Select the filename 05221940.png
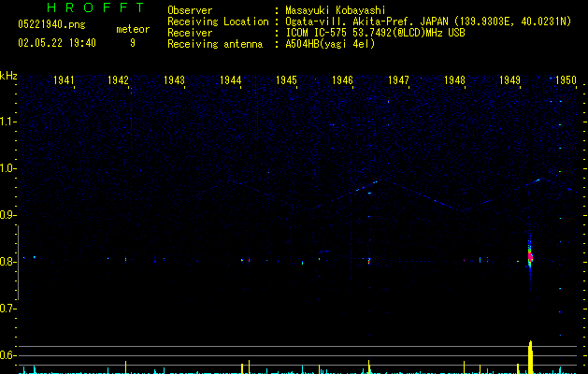 (51, 25)
